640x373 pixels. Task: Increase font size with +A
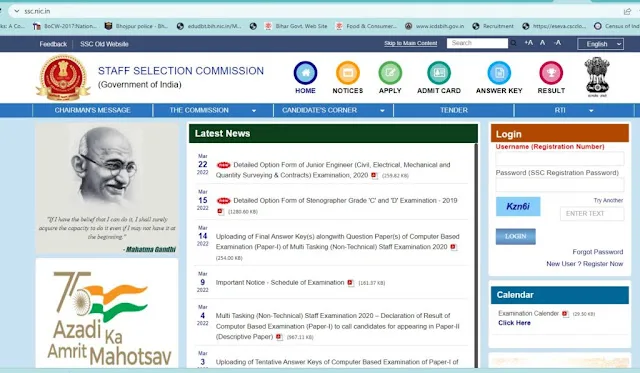click(x=529, y=42)
